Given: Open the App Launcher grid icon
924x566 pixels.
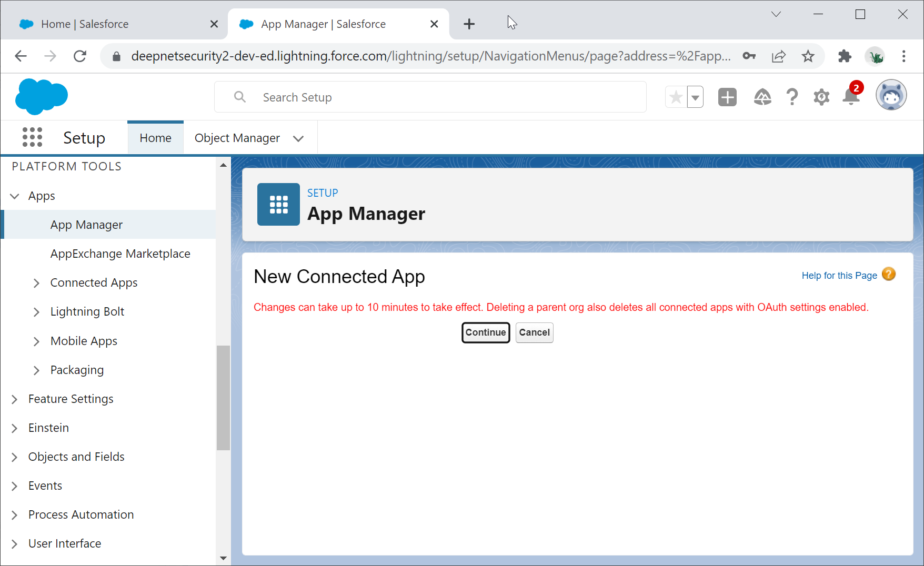Looking at the screenshot, I should [x=32, y=137].
